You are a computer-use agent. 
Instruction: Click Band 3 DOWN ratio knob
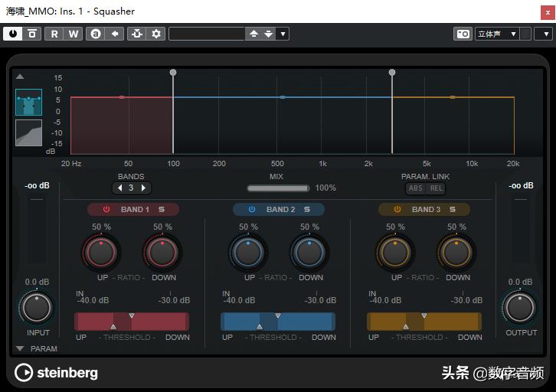(x=456, y=253)
